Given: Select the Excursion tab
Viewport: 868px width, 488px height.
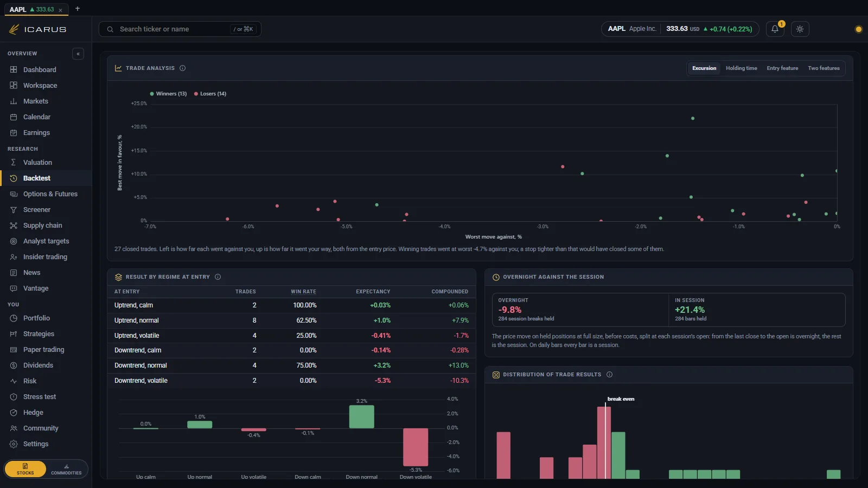Looking at the screenshot, I should pos(704,68).
